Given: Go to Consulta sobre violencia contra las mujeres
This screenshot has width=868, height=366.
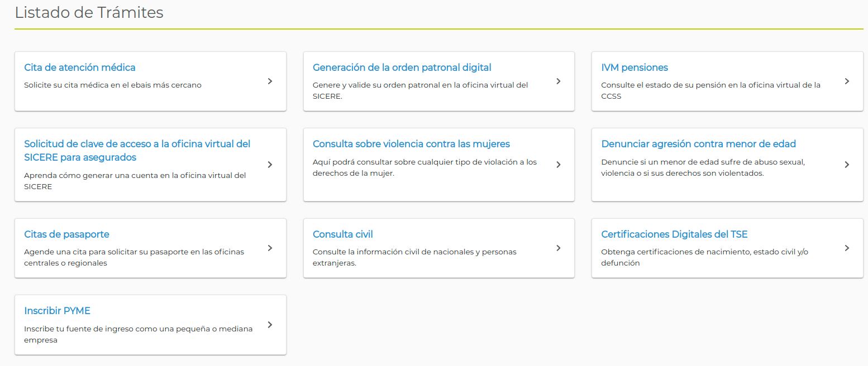Looking at the screenshot, I should [411, 144].
